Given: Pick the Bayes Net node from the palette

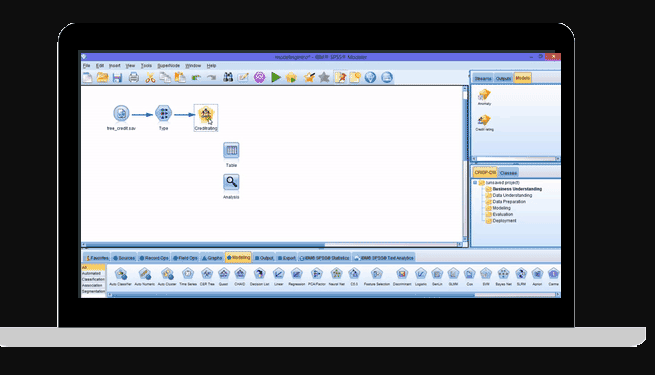Looking at the screenshot, I should pyautogui.click(x=503, y=276).
